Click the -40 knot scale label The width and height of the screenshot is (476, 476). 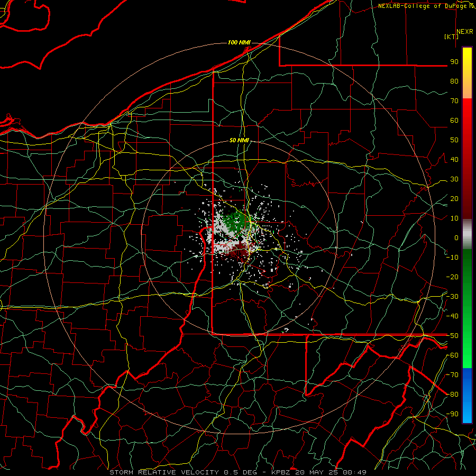click(x=452, y=316)
